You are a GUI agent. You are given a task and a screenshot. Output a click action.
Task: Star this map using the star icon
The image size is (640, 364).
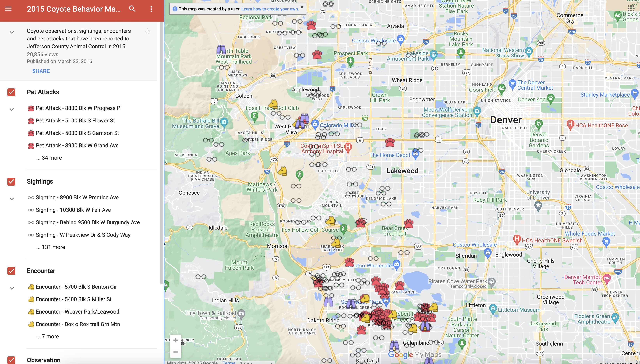click(x=148, y=31)
